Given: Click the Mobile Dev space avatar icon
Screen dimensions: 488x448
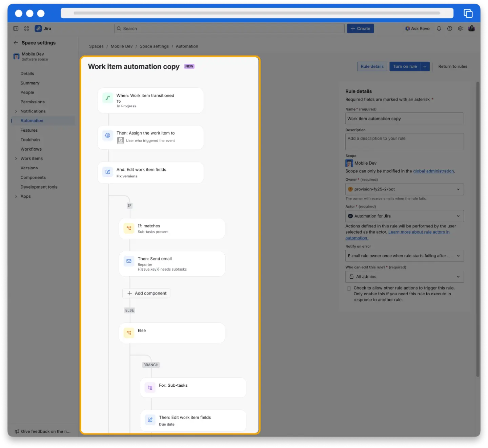Looking at the screenshot, I should click(x=16, y=56).
